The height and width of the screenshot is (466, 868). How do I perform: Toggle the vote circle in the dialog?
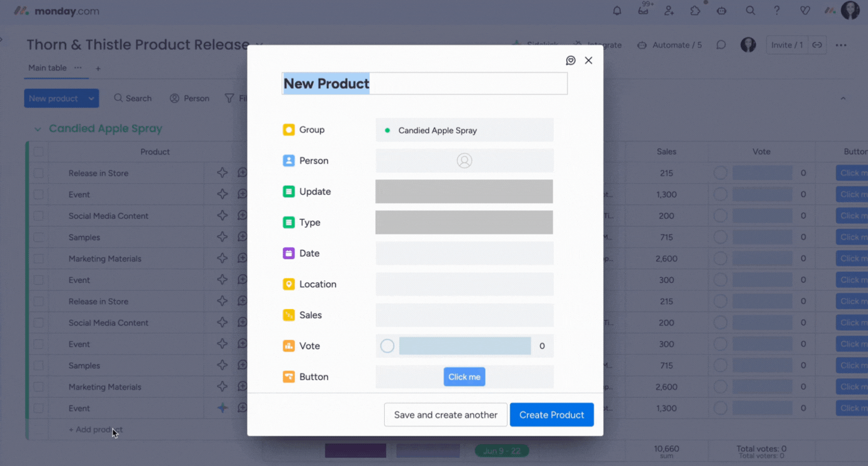387,346
